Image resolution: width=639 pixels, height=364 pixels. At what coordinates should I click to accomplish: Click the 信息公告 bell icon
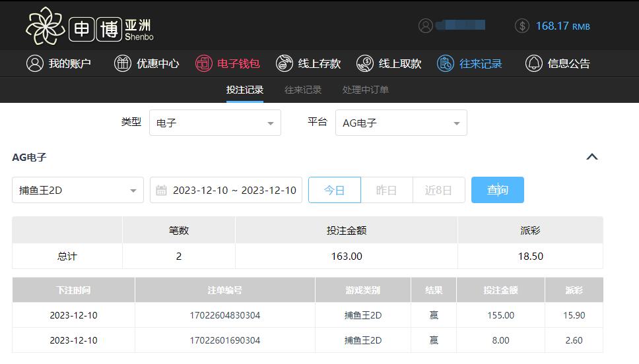[x=534, y=63]
